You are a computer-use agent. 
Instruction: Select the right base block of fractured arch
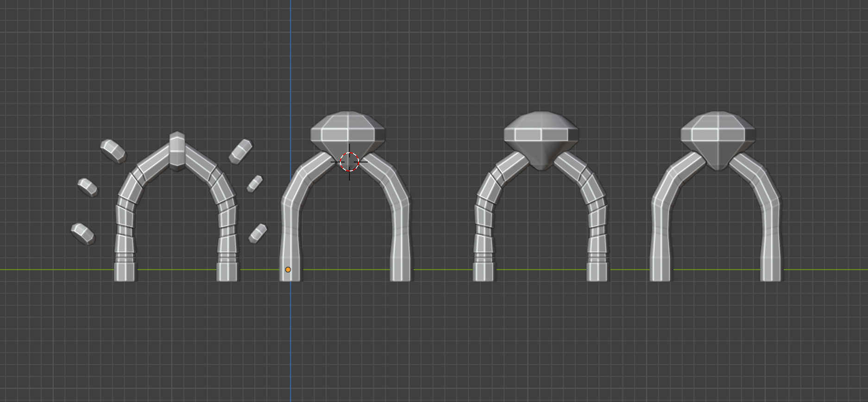pos(228,271)
